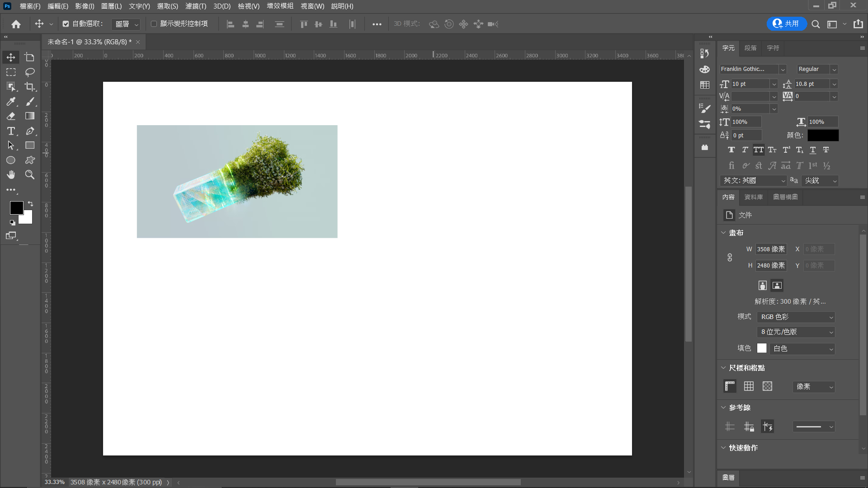The width and height of the screenshot is (868, 488).
Task: Switch to the 段落 tab
Action: click(750, 48)
